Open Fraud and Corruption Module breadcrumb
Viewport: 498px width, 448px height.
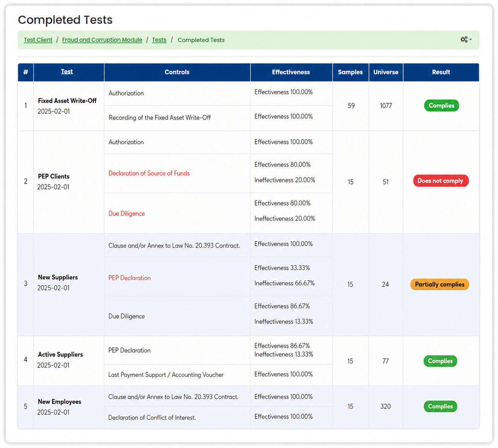coord(102,40)
